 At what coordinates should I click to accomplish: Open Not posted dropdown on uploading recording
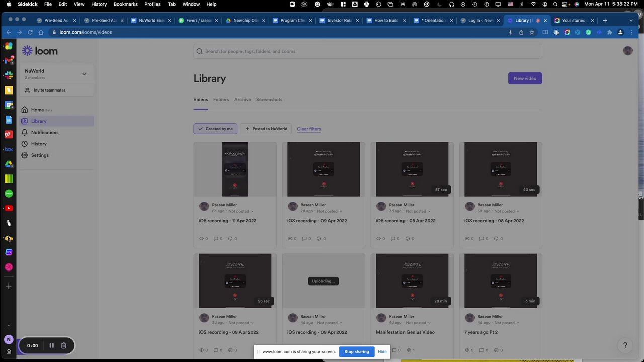[x=329, y=323]
